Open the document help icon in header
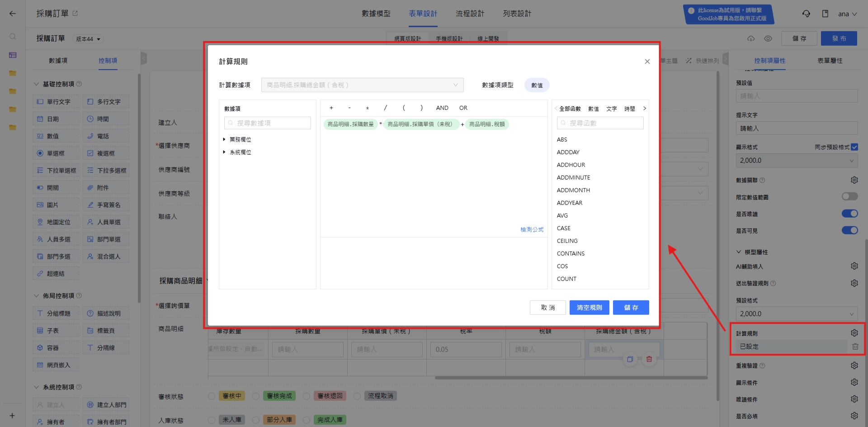The width and height of the screenshot is (868, 427). [x=825, y=14]
